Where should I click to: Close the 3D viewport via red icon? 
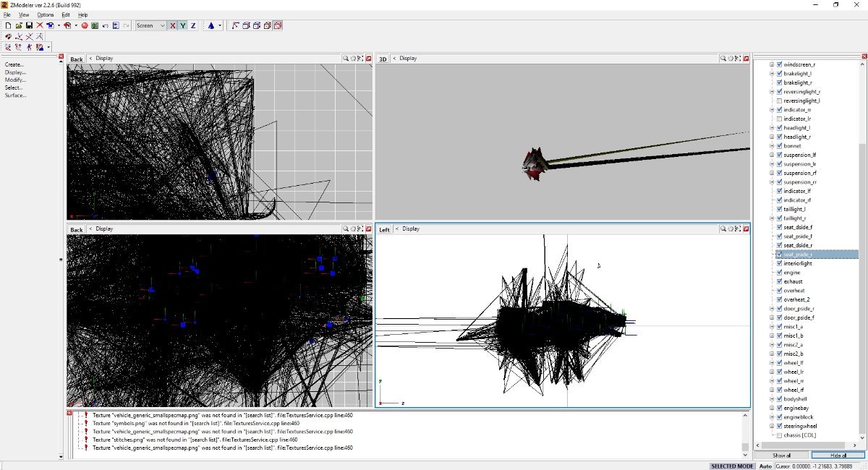(746, 59)
